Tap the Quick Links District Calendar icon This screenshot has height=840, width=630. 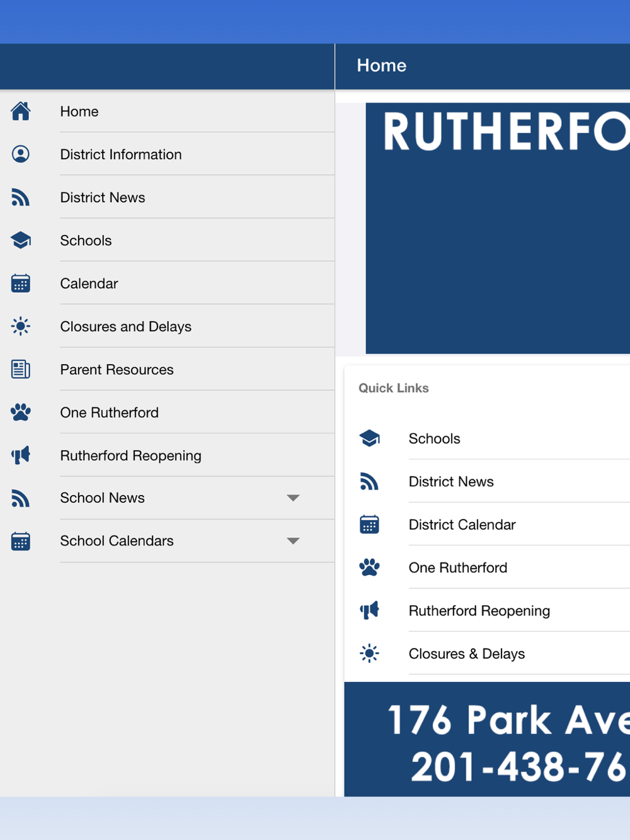coord(370,525)
